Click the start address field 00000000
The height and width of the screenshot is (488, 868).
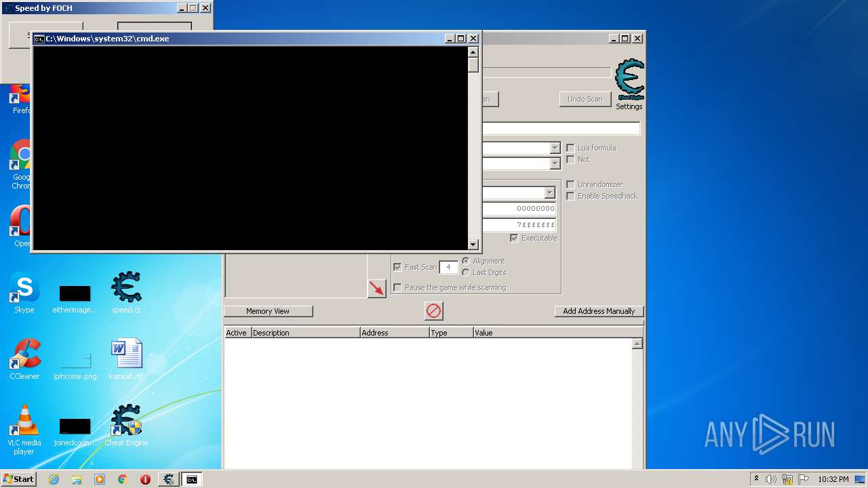coord(519,209)
